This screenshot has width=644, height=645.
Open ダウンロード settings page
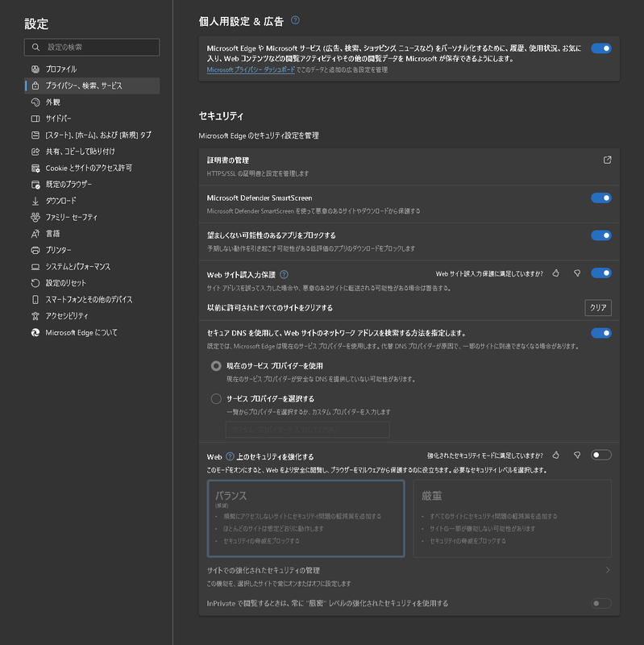(x=92, y=201)
